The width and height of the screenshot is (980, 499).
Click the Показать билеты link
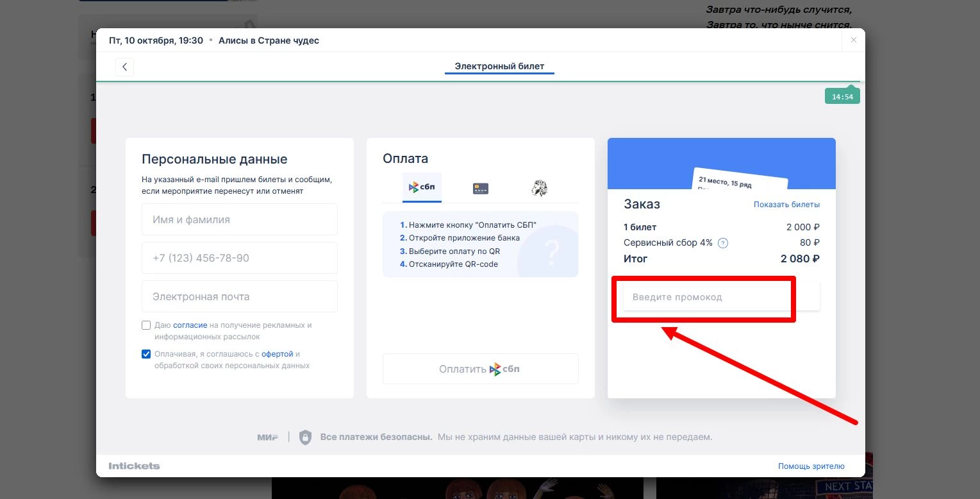pyautogui.click(x=786, y=205)
